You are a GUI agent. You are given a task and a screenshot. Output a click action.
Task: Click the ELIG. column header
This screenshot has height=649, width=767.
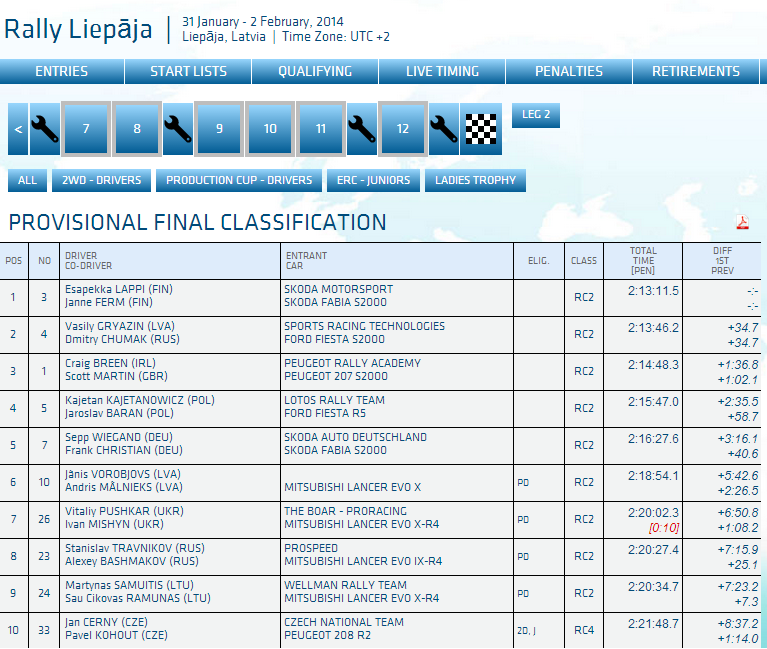(x=539, y=261)
